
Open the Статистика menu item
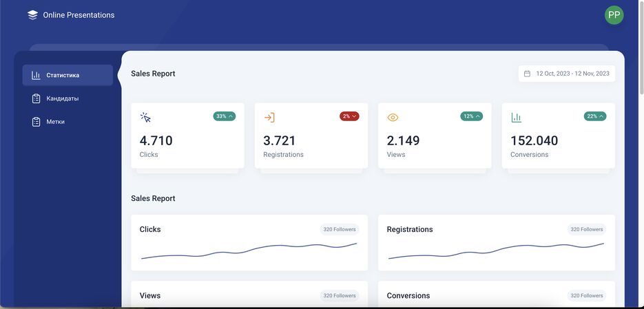[x=67, y=75]
